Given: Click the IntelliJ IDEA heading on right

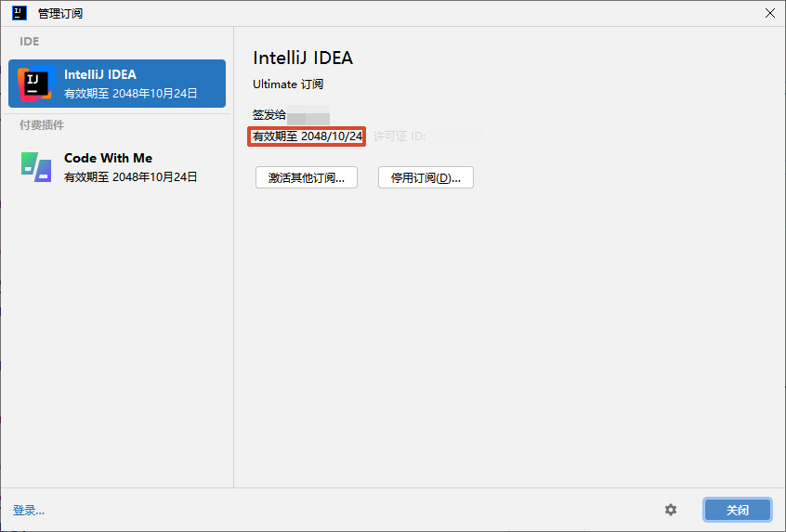Looking at the screenshot, I should coord(303,58).
